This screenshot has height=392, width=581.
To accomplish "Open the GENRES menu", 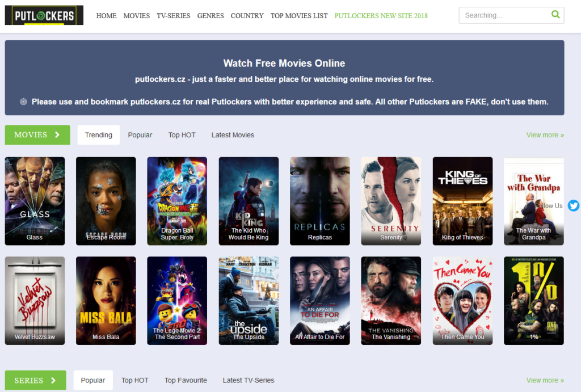I will coord(210,15).
